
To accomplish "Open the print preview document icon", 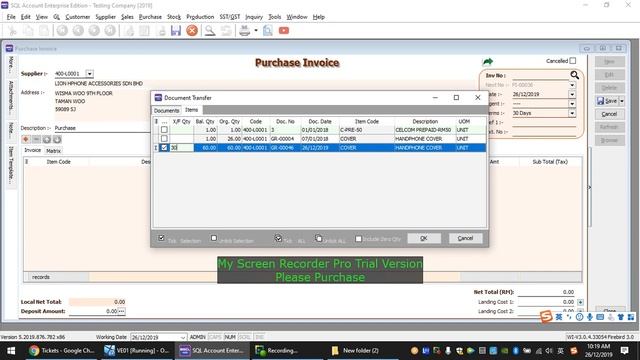I will [x=268, y=31].
